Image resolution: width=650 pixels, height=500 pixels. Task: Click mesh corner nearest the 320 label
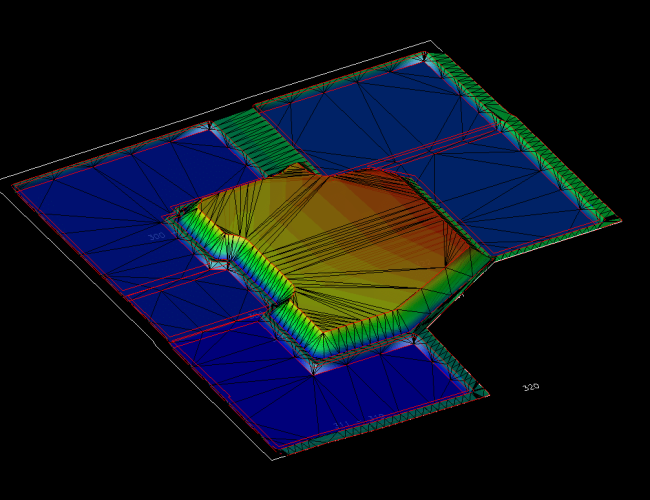pos(488,393)
